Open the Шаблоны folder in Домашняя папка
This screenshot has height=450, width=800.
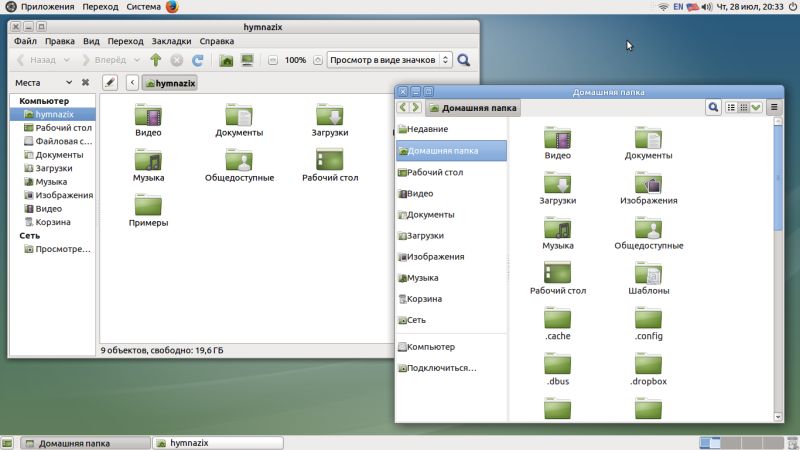[x=648, y=278]
